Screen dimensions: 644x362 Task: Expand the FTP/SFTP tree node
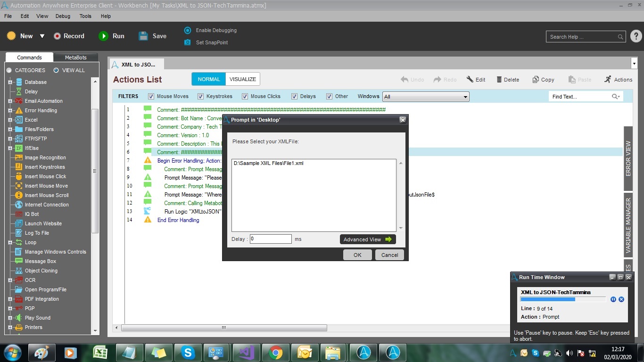click(x=10, y=139)
